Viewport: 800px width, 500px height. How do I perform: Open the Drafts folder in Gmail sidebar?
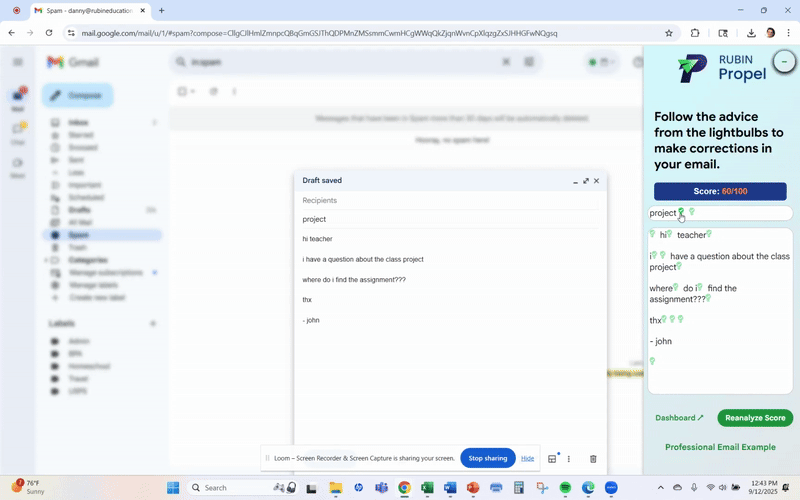[80, 210]
